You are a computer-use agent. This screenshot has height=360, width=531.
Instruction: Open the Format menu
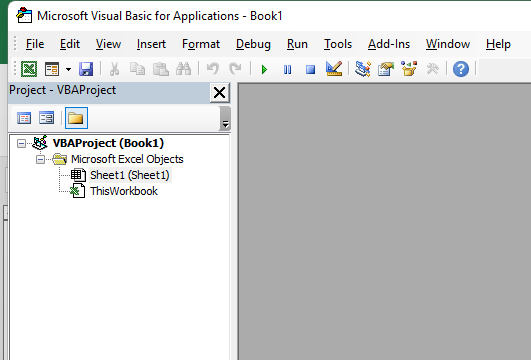[201, 44]
